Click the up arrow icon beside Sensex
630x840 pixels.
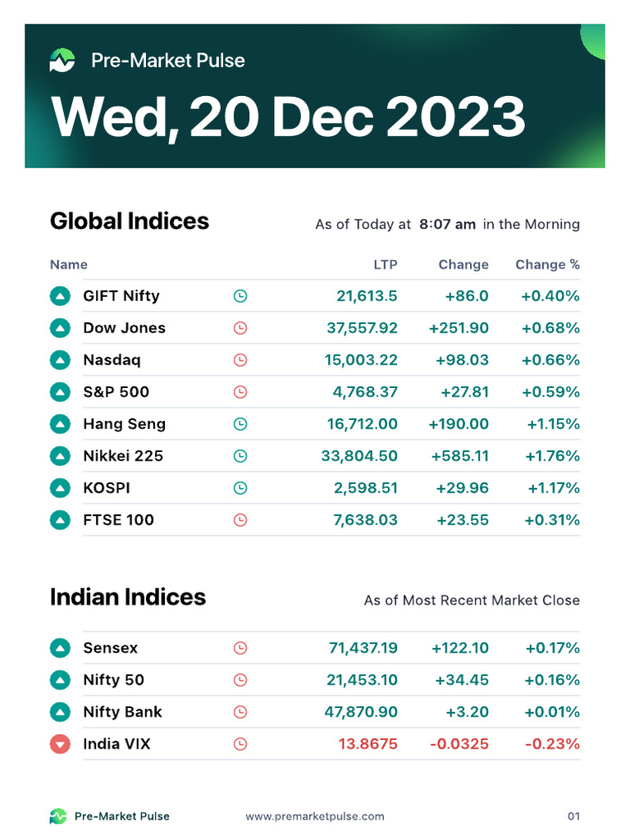pyautogui.click(x=60, y=648)
